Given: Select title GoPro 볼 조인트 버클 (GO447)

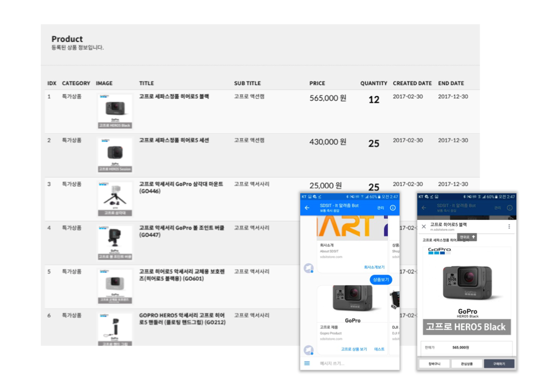Looking at the screenshot, I should 182,231.
